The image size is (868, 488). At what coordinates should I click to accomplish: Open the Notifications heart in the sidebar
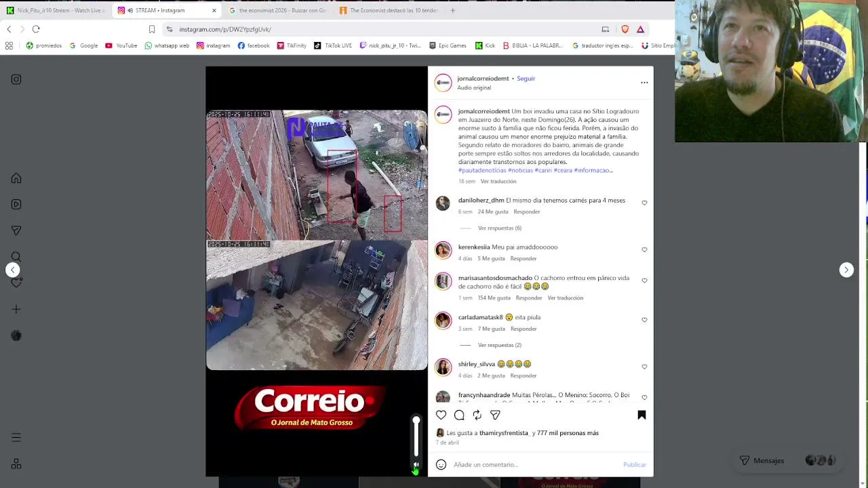coord(16,283)
